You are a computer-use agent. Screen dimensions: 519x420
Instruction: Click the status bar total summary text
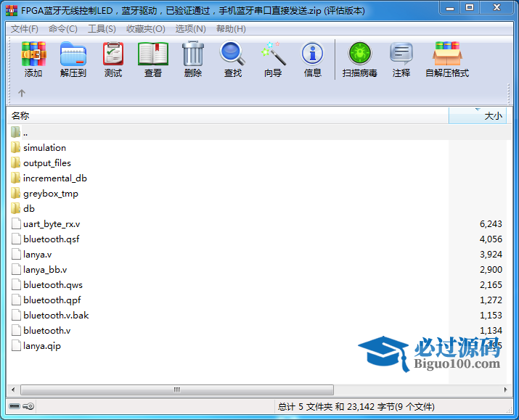[356, 407]
